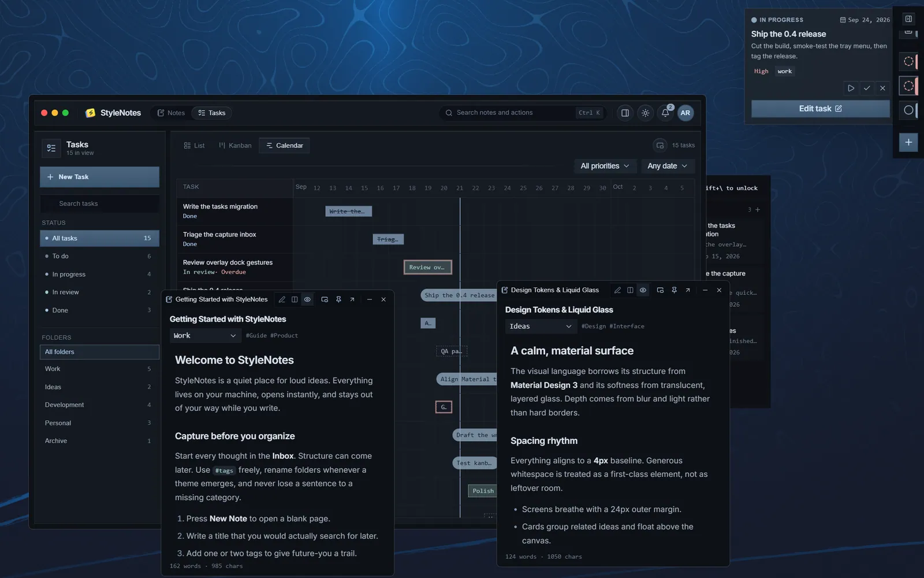Filter by In progress status
The height and width of the screenshot is (578, 924).
click(99, 274)
